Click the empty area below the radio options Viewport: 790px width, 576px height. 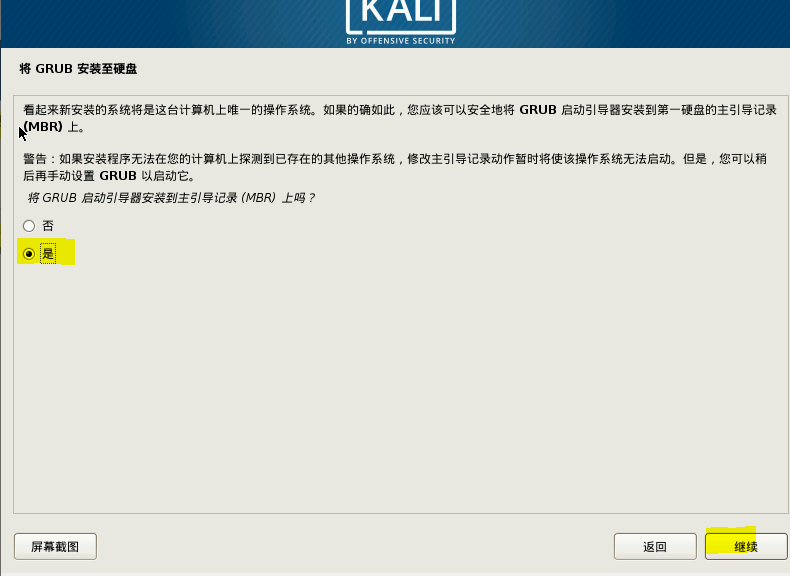point(401,388)
